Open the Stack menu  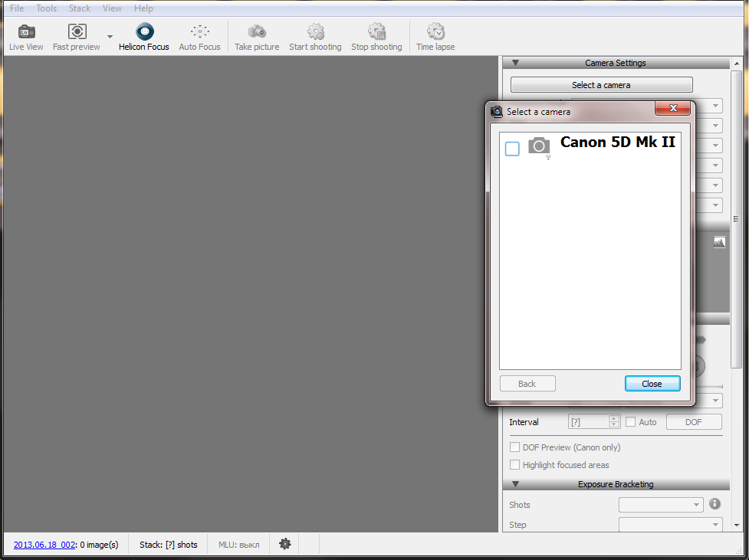[x=79, y=8]
